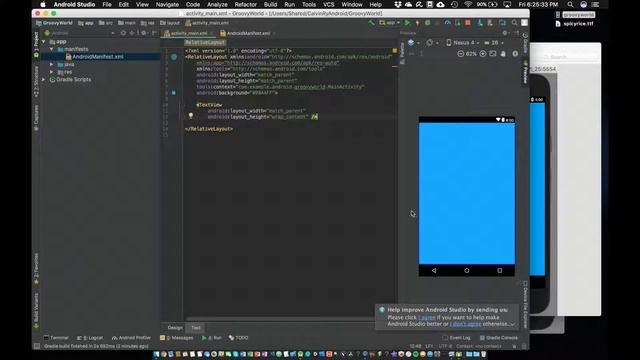Viewport: 640px width, 360px height.
Task: Open Search Everywhere magnifier in toolbar
Action: tap(514, 23)
